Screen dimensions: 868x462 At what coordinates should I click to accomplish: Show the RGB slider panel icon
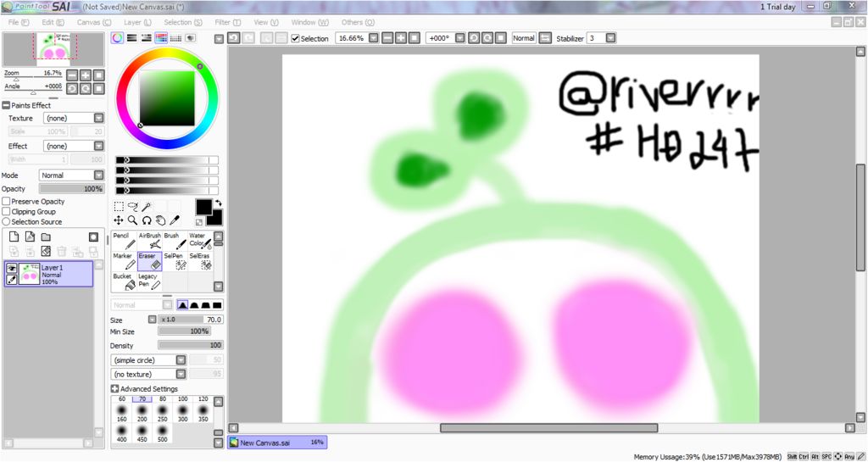[131, 38]
